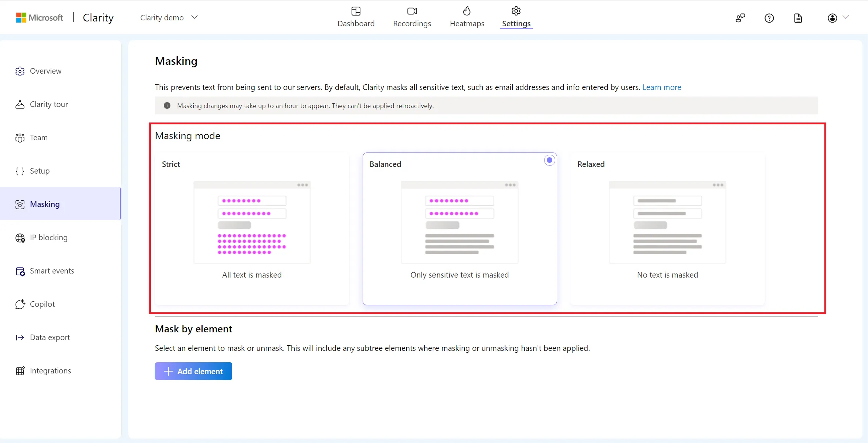Click the Relaxed mode preview thumbnail
This screenshot has width=868, height=443.
click(x=667, y=222)
